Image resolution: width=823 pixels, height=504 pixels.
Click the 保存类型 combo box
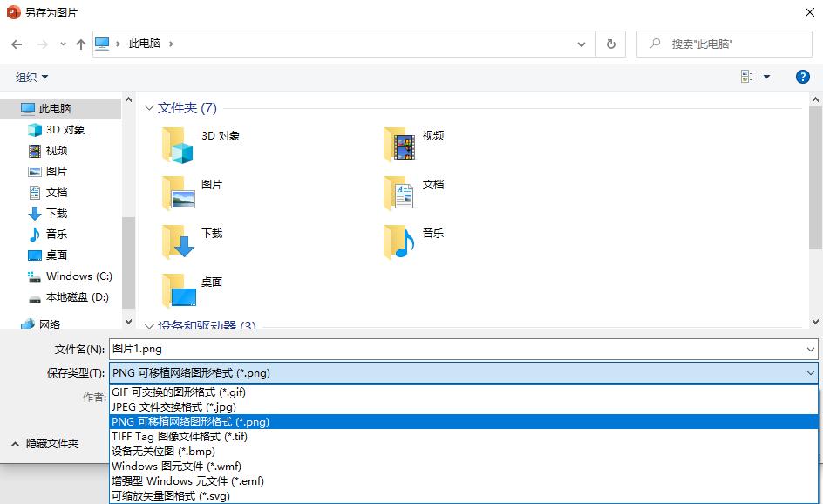coord(464,372)
